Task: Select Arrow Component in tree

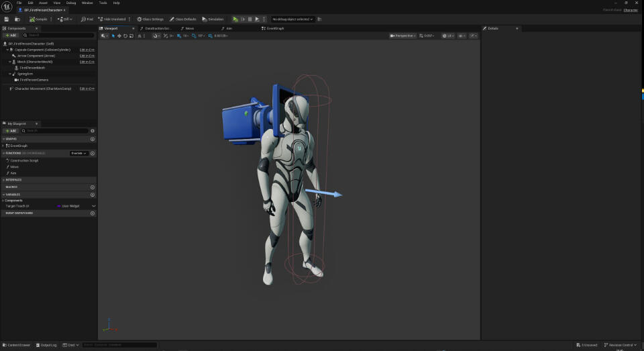Action: tap(36, 56)
